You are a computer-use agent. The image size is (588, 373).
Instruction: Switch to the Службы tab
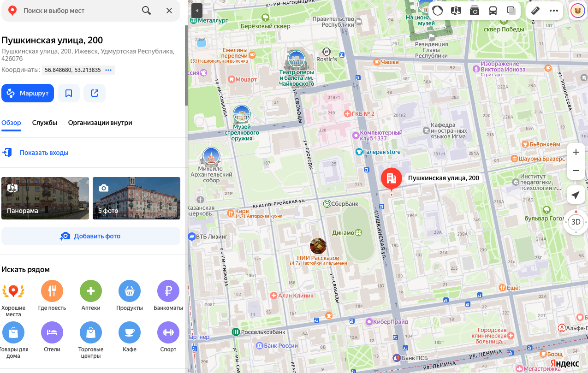[45, 123]
